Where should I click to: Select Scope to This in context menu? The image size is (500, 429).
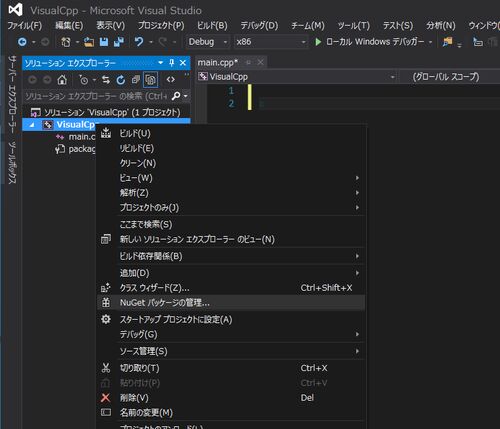(231, 224)
